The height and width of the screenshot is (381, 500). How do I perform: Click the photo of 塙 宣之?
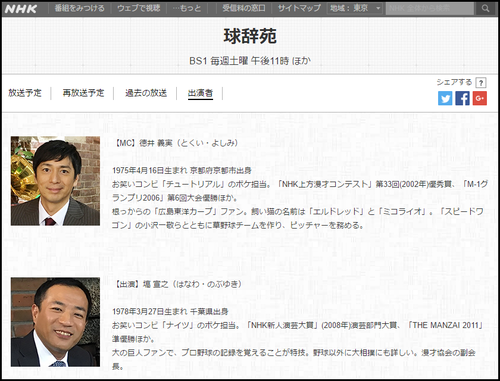[55, 322]
